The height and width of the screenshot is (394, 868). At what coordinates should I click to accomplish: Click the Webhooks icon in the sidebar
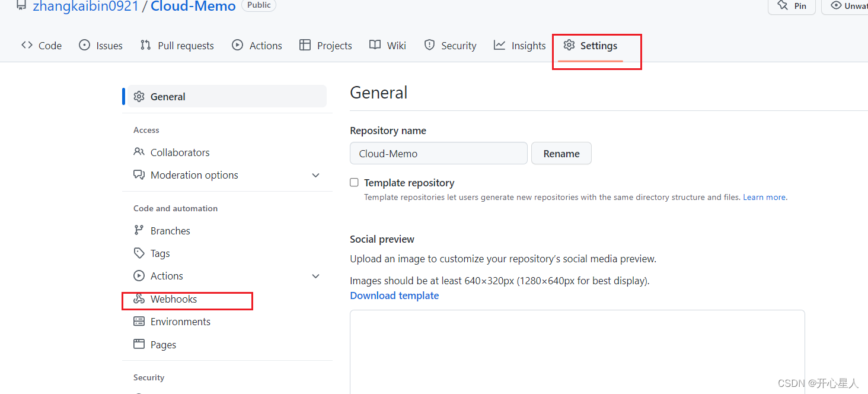coord(139,299)
